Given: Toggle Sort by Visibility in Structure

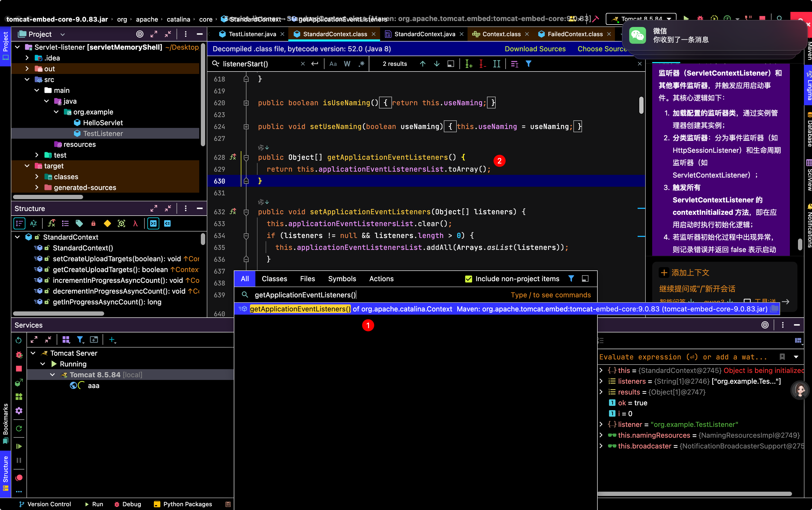Looking at the screenshot, I should point(19,223).
